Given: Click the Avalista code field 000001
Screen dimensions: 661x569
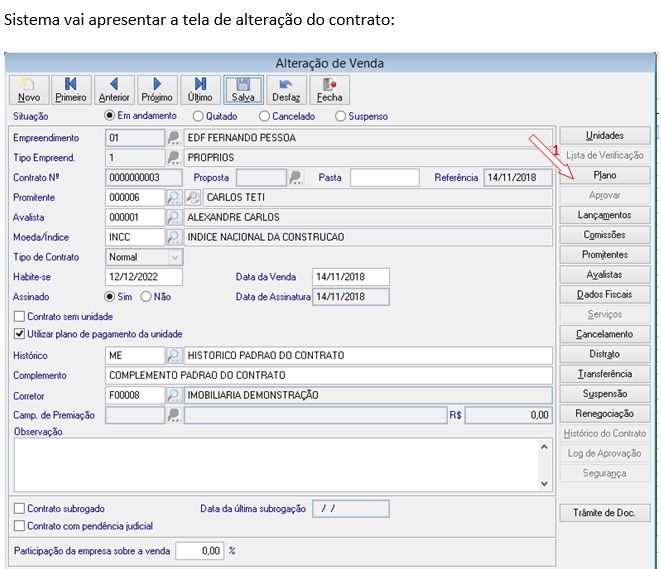Looking at the screenshot, I should pyautogui.click(x=135, y=217).
